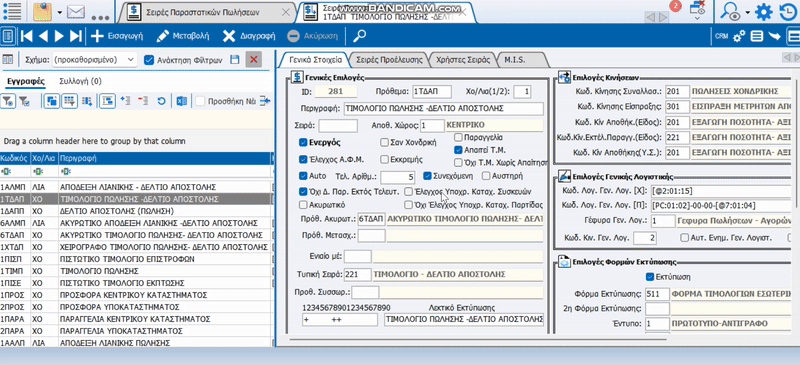Toggle the Συνεχόμενη checkbox

point(428,176)
